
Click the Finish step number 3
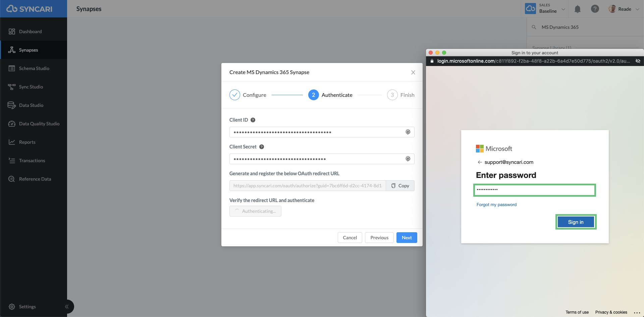[x=392, y=95]
